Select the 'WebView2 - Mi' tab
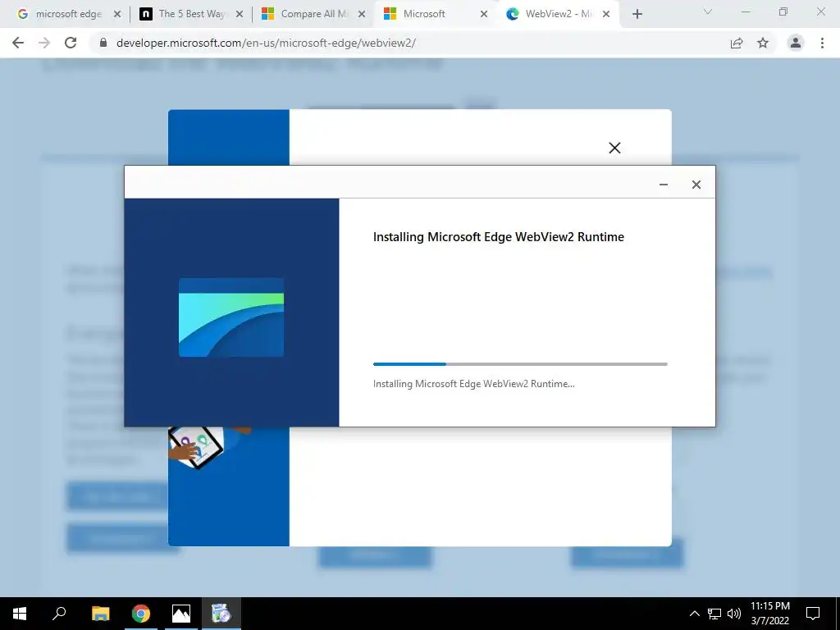The height and width of the screenshot is (630, 840). [559, 14]
